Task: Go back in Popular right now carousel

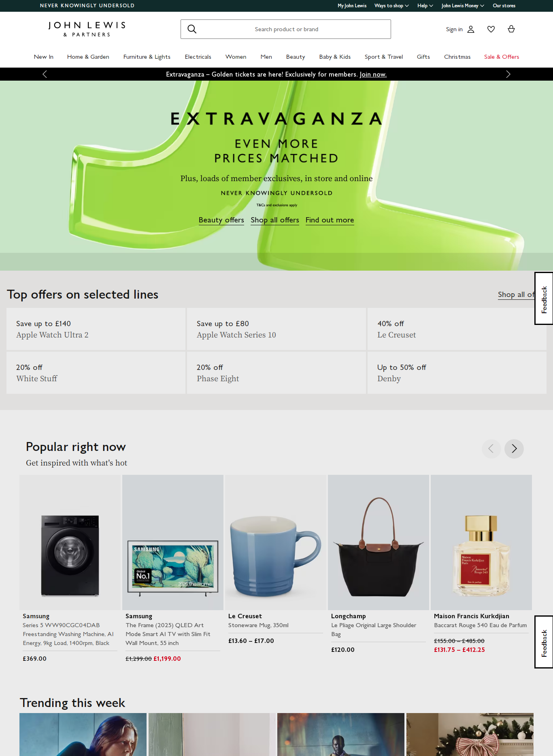Action: (x=491, y=449)
